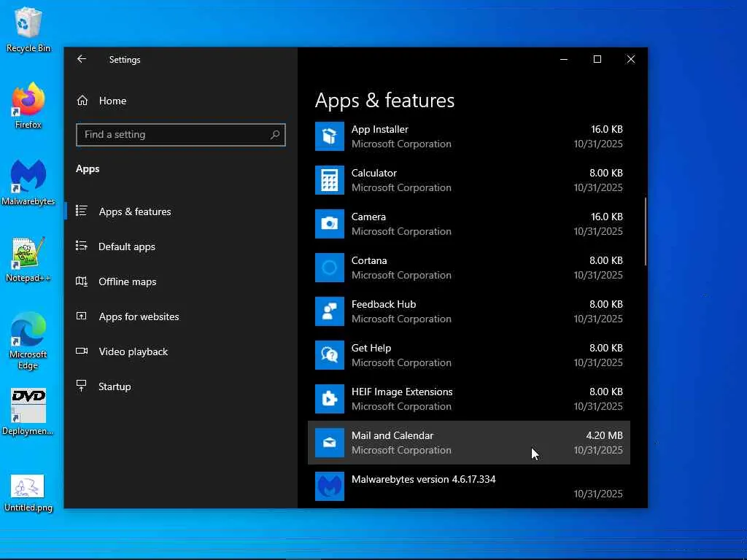
Task: Select the Calculator entry name
Action: 374,173
